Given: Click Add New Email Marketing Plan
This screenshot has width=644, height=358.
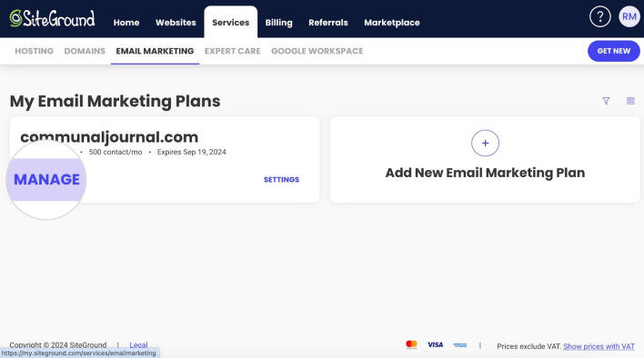Looking at the screenshot, I should pos(485,173).
